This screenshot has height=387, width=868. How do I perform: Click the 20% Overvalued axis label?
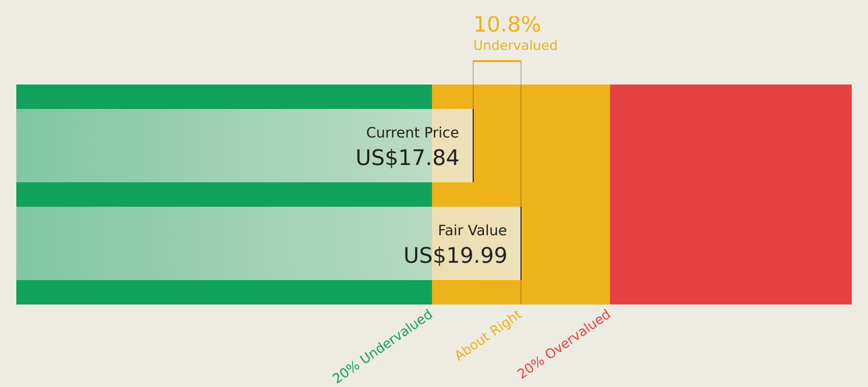[564, 345]
